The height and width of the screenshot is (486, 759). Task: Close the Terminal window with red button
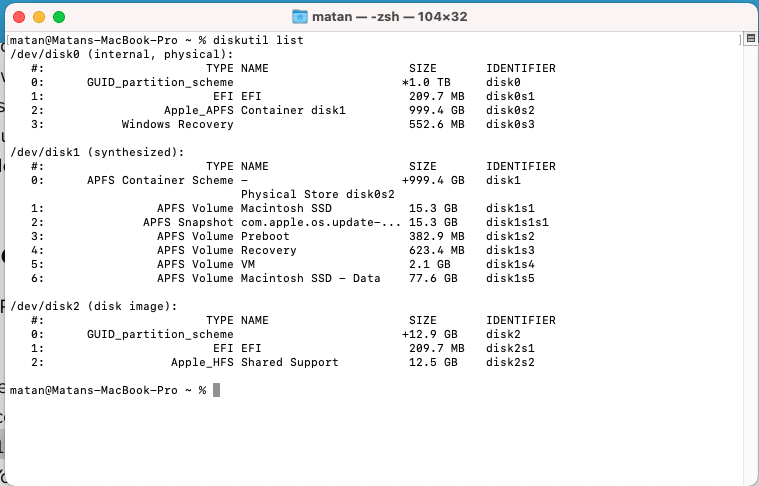coord(19,17)
